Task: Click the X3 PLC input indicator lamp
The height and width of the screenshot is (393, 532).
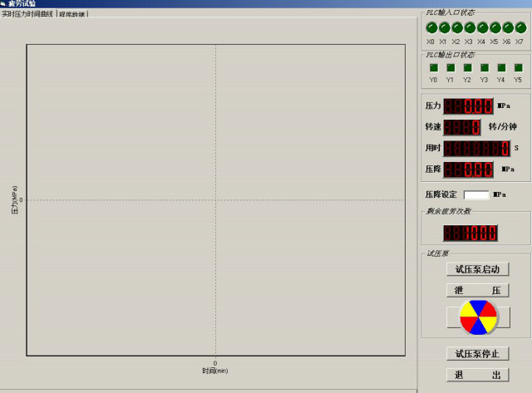Action: [470, 28]
